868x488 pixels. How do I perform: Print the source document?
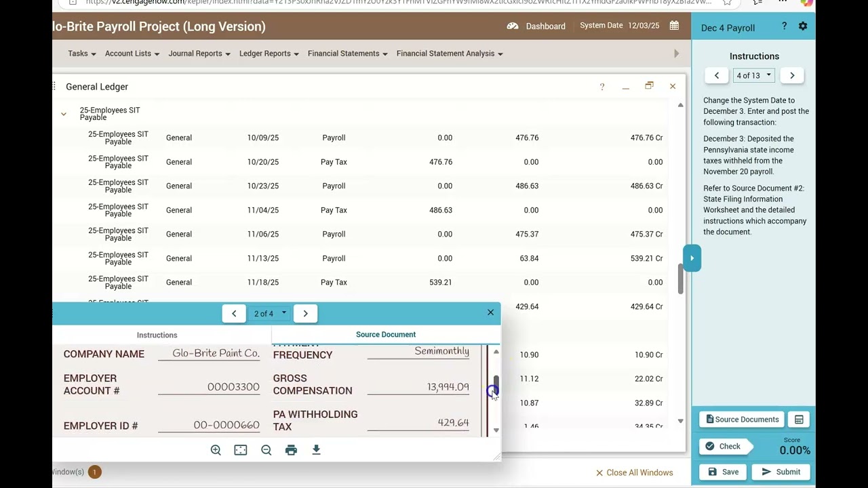pyautogui.click(x=291, y=450)
